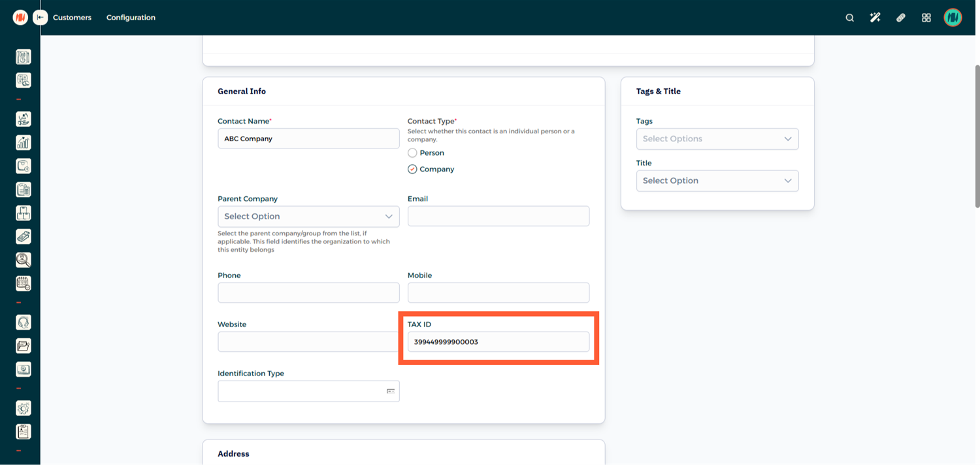Click the search magnifier icon in top bar
Viewport: 980px width, 465px height.
(849, 18)
